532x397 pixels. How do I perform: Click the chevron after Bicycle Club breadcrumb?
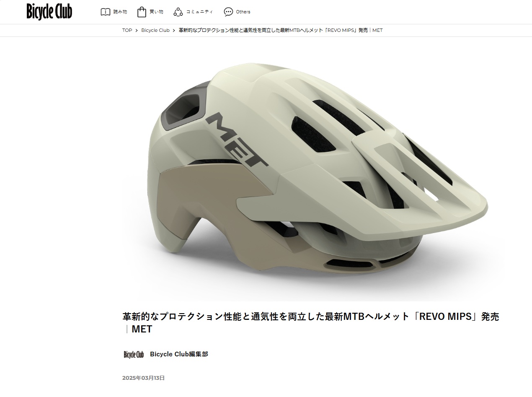click(x=174, y=31)
